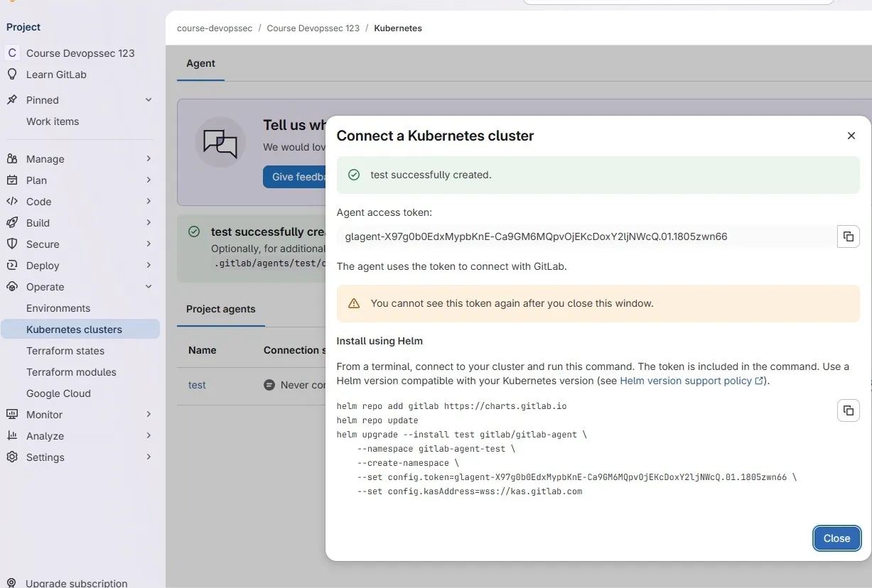Viewport: 872px width, 588px height.
Task: Click the Project heading in sidebar
Action: click(x=23, y=27)
